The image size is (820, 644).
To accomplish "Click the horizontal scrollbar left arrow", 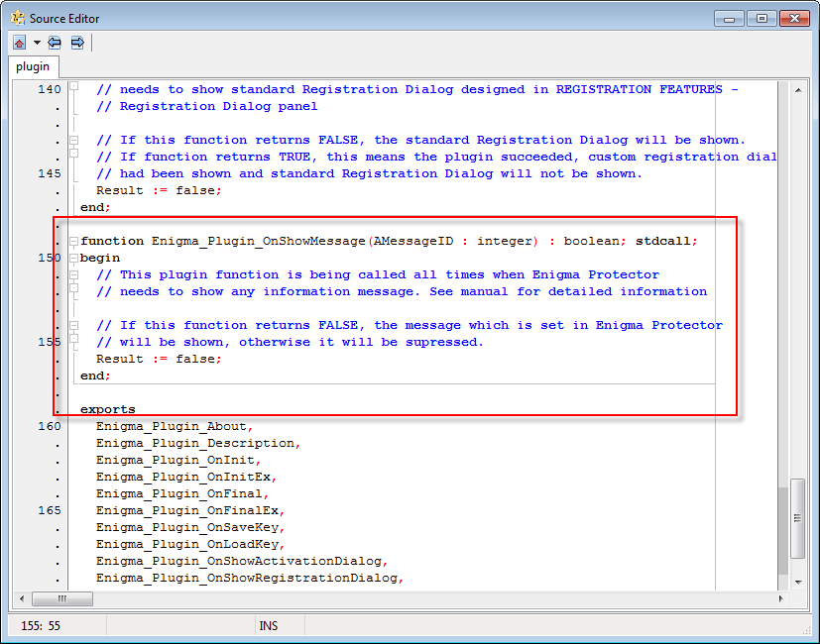I will tap(22, 598).
